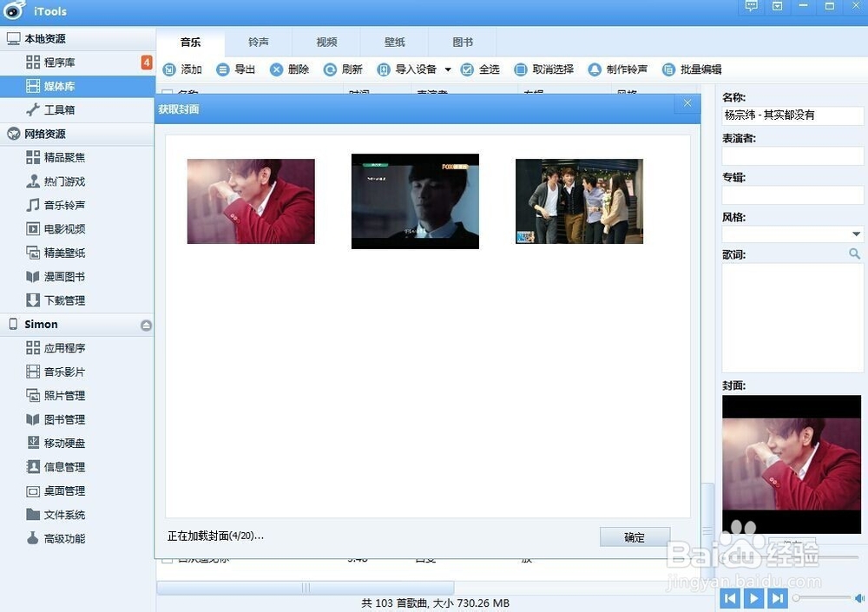Click the 名称 input field
This screenshot has width=868, height=612.
(792, 115)
